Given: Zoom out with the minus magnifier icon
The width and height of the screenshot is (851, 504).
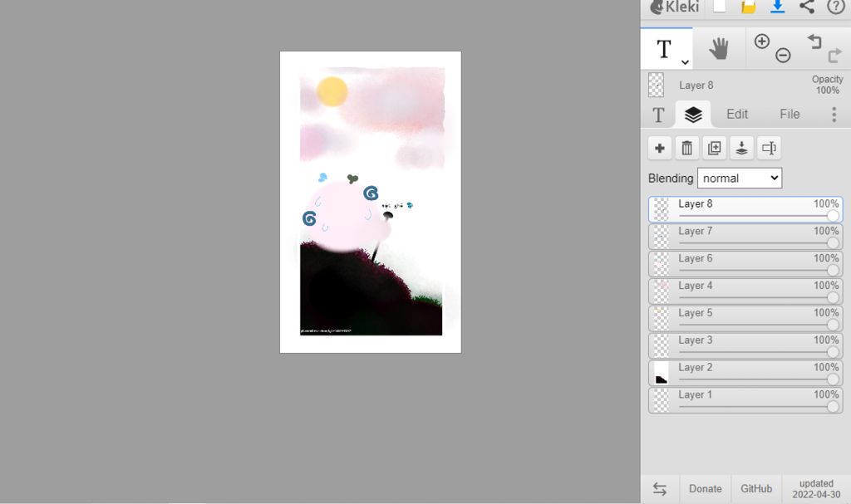Looking at the screenshot, I should 783,55.
